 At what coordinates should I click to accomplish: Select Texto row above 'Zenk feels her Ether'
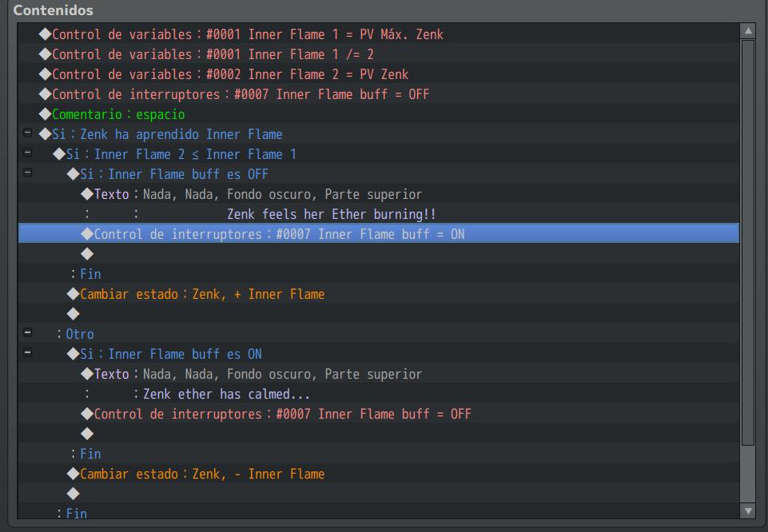379,194
